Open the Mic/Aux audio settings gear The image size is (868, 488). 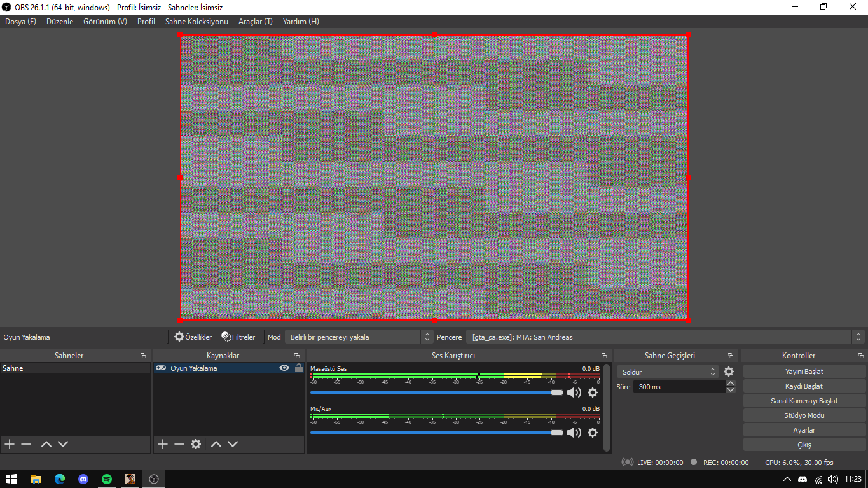pos(592,433)
